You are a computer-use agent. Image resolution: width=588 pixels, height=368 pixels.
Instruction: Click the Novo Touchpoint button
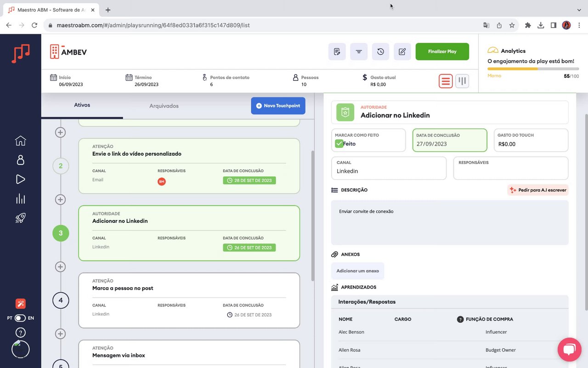click(x=278, y=106)
